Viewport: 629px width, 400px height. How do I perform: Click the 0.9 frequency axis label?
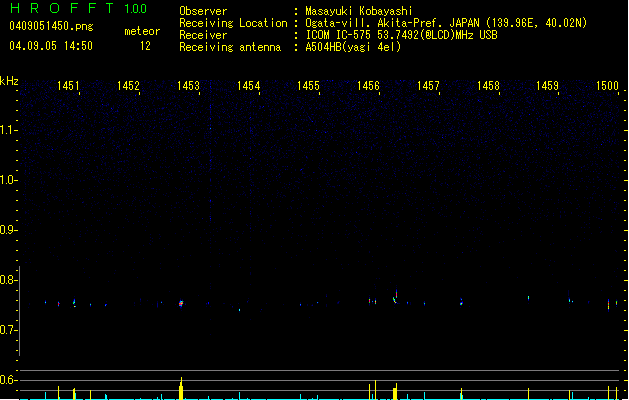[x=8, y=230]
